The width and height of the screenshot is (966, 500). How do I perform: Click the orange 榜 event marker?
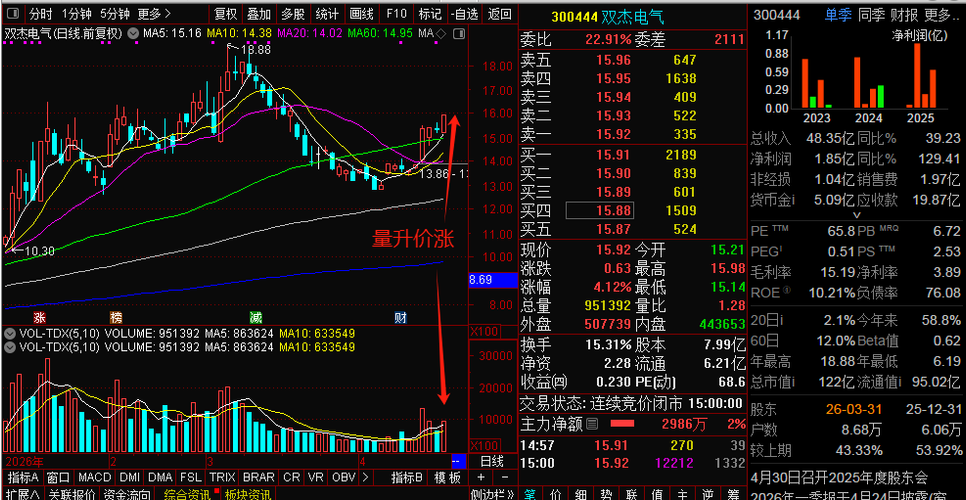point(116,318)
